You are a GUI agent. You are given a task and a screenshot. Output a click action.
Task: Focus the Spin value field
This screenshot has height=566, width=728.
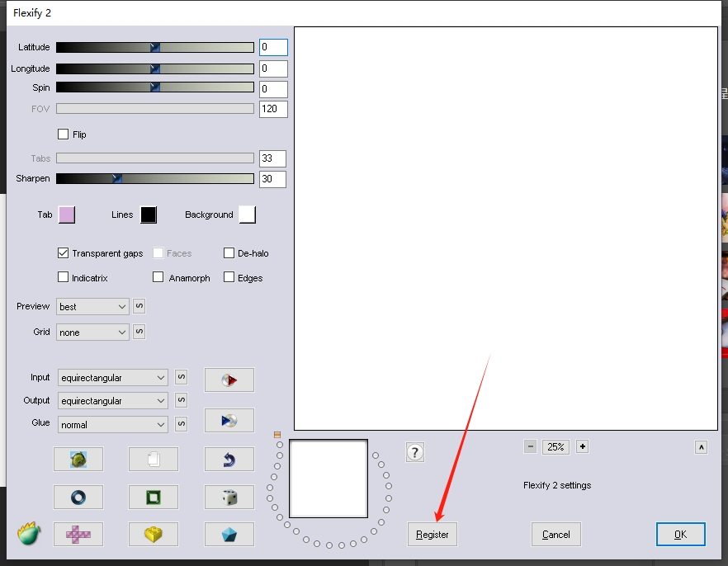coord(273,89)
